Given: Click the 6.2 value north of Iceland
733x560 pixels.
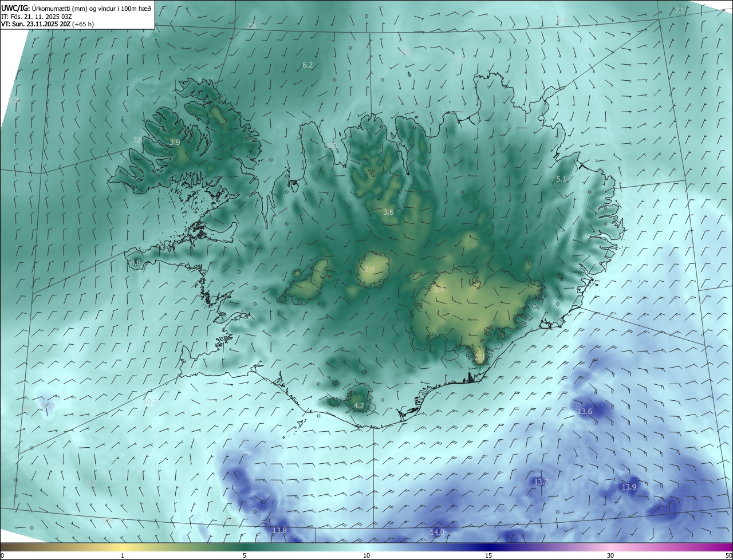Looking at the screenshot, I should (308, 65).
